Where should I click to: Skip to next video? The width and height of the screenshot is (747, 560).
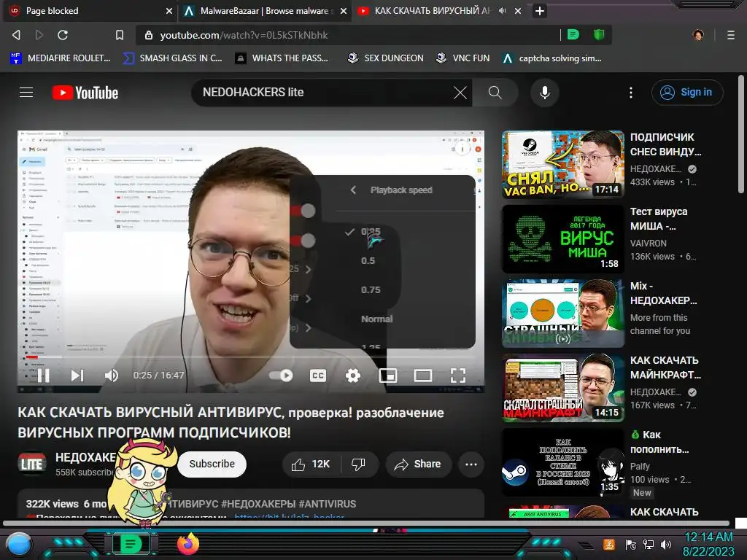[77, 376]
